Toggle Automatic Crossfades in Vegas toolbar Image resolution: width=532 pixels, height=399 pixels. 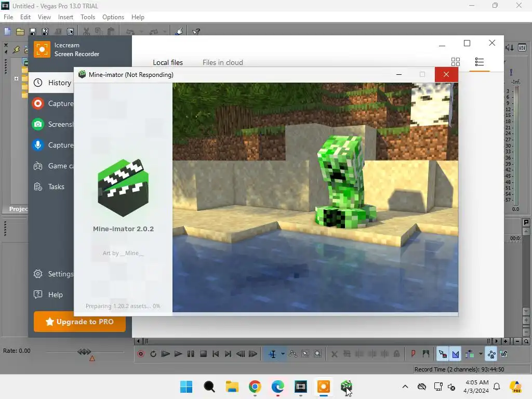pyautogui.click(x=455, y=354)
